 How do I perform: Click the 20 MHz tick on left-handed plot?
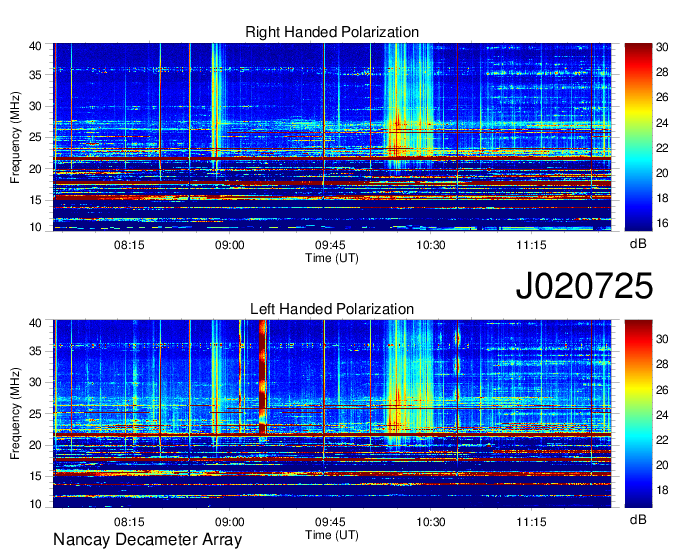point(35,445)
